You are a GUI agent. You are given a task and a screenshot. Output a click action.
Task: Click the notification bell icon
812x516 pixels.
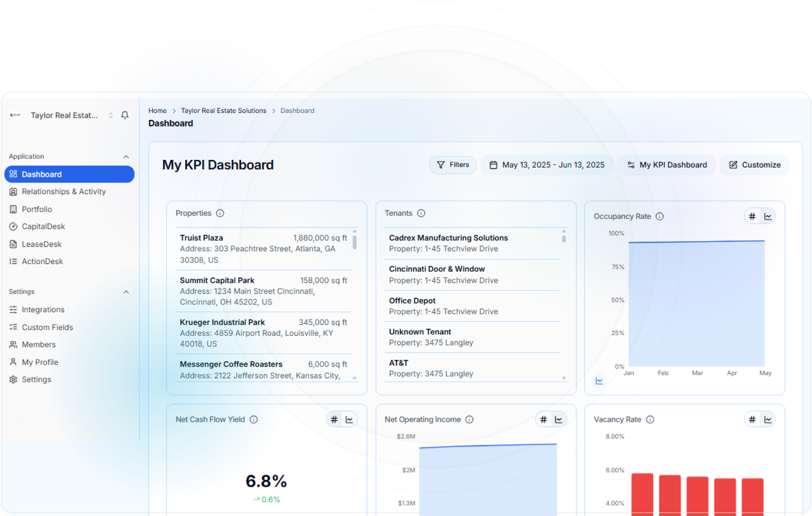125,115
